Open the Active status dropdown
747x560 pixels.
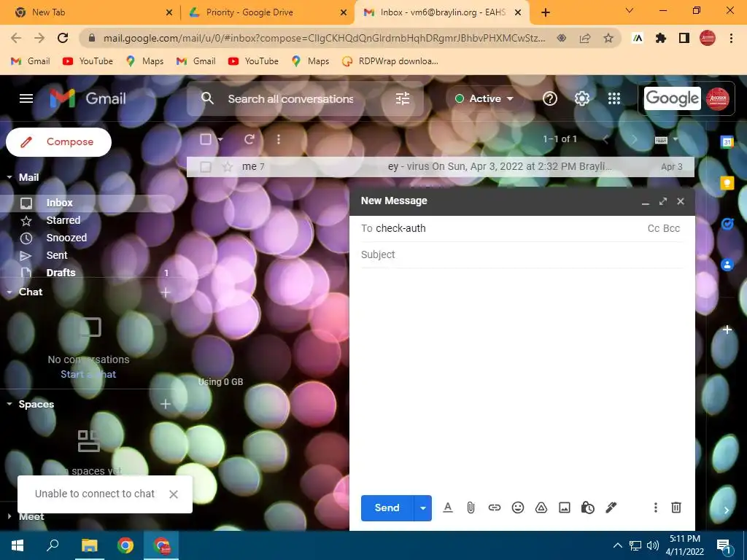point(485,98)
